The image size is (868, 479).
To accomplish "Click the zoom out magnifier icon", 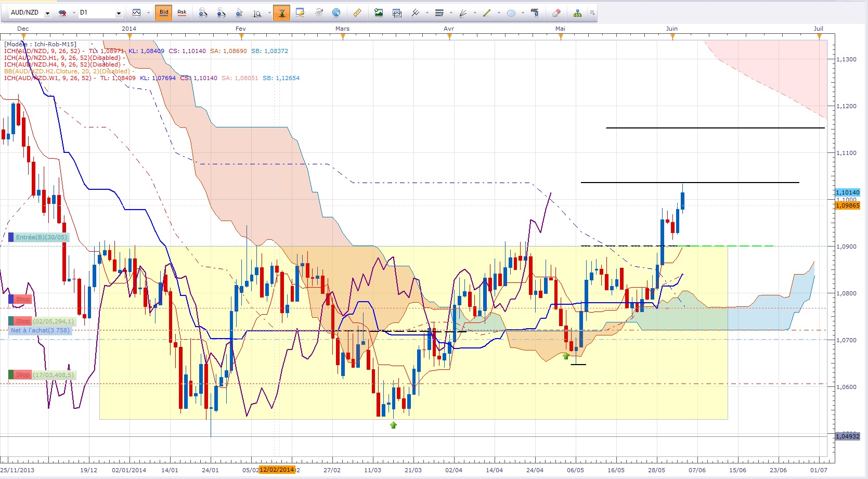I will point(221,13).
